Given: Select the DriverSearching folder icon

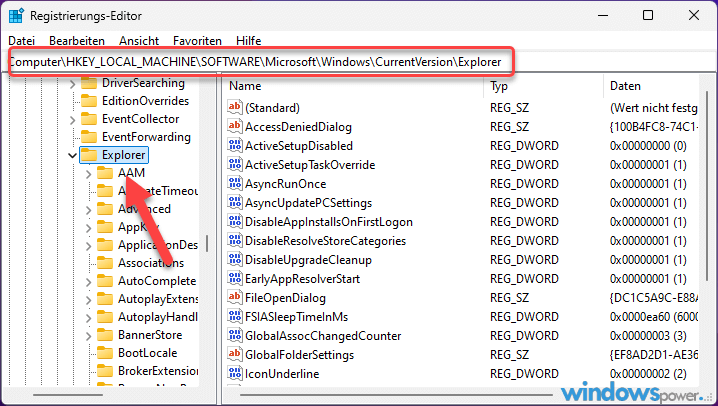Looking at the screenshot, I should (89, 83).
